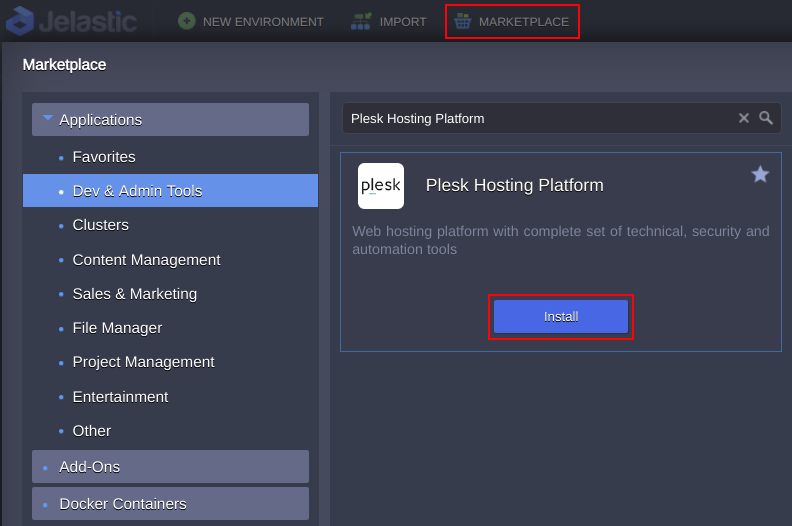Viewport: 792px width, 526px height.
Task: Select the Clusters category
Action: [x=170, y=225]
